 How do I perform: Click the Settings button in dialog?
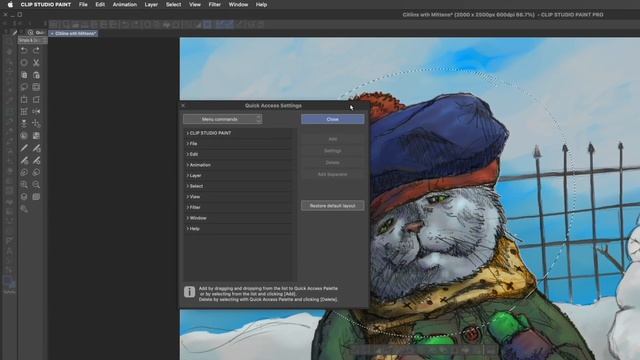coord(333,151)
